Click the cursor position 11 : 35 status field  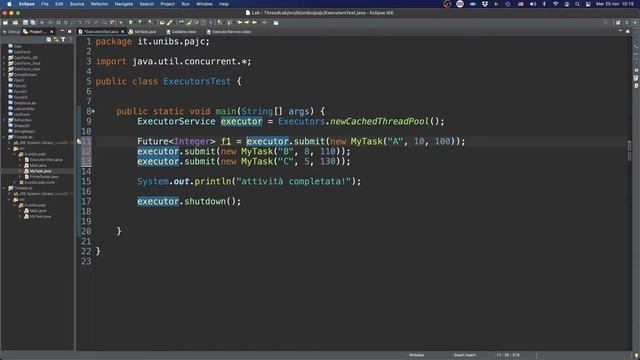click(x=508, y=356)
